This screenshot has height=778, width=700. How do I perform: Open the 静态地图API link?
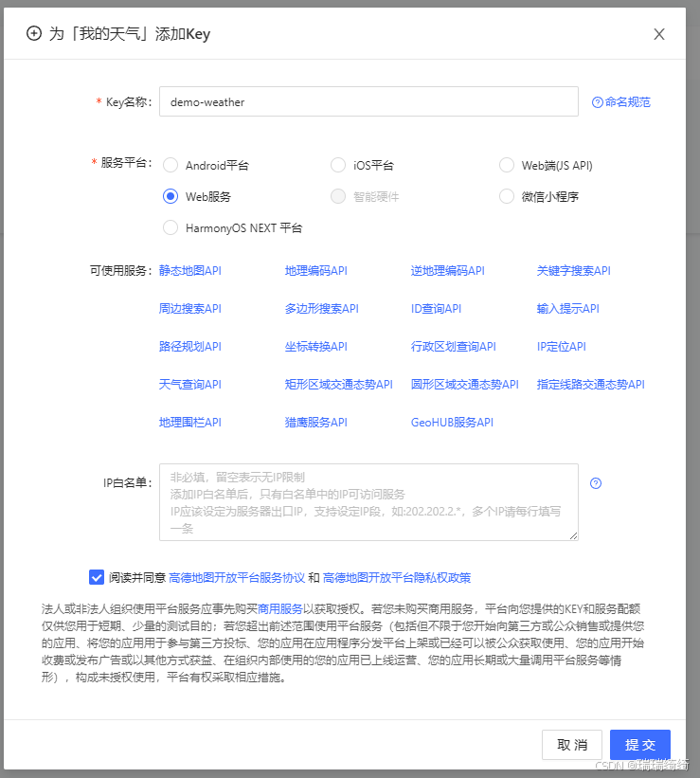click(x=190, y=270)
